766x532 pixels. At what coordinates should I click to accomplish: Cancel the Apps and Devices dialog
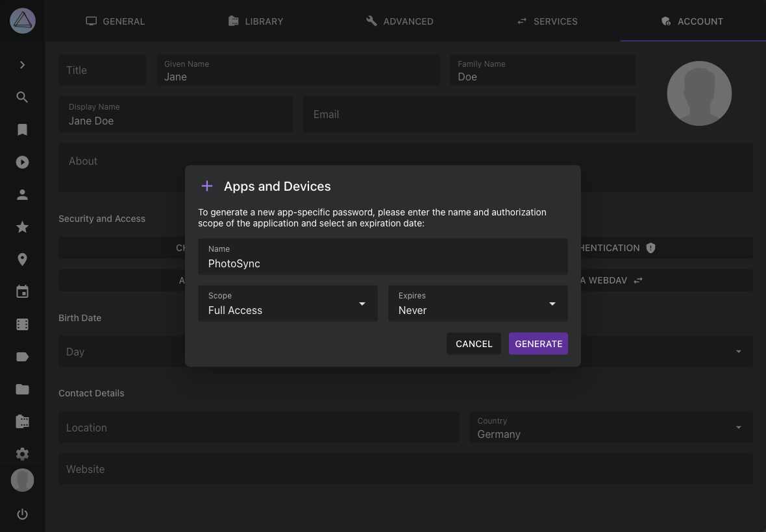click(474, 344)
